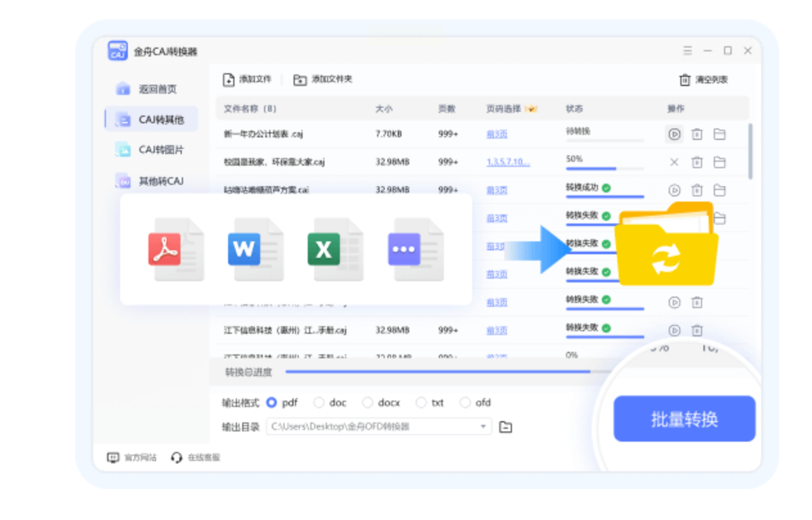The image size is (812, 520).
Task: Start converting 新一年办公计划表.caj with play icon
Action: pos(674,134)
